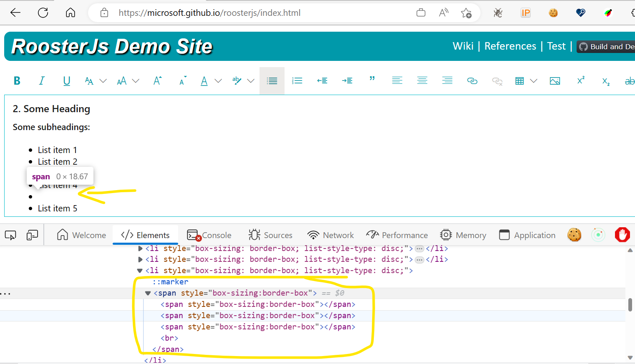Open the table options dropdown chevron
Image resolution: width=635 pixels, height=364 pixels.
click(x=534, y=80)
